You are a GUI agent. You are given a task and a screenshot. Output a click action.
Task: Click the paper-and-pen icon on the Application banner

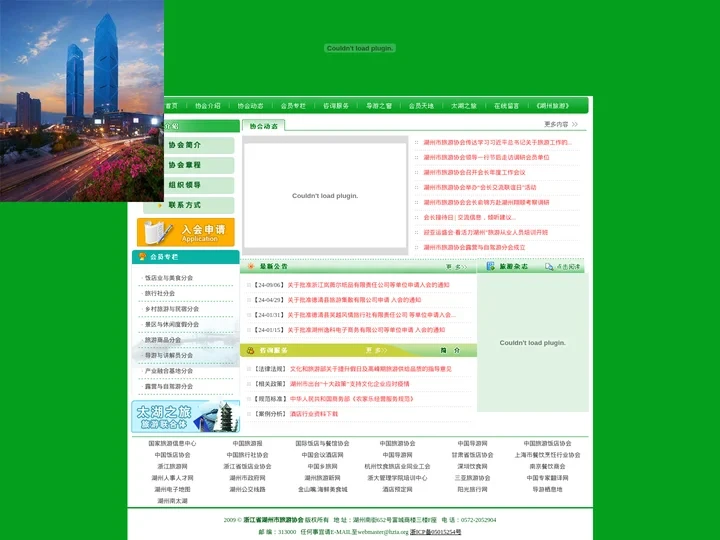158,232
